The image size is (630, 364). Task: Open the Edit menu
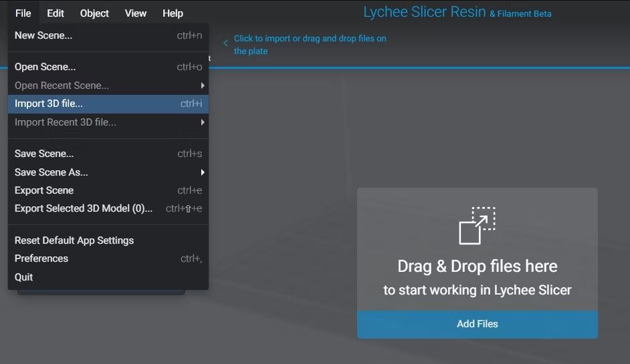(x=56, y=13)
